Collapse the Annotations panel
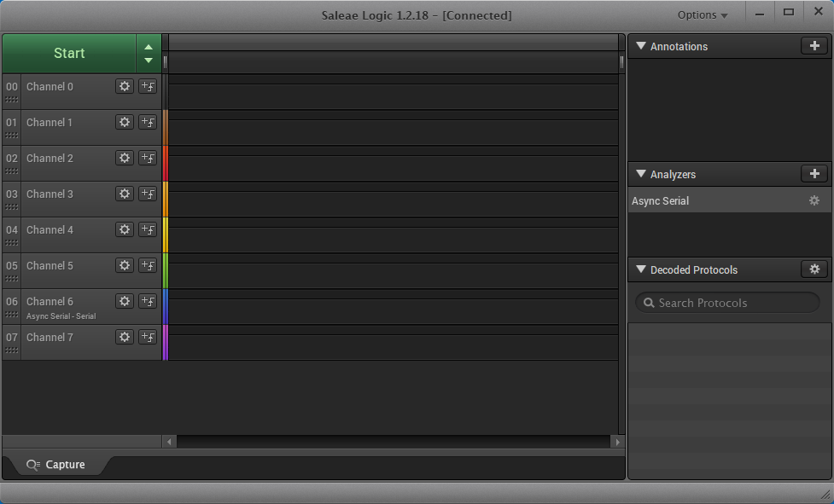 [x=641, y=46]
